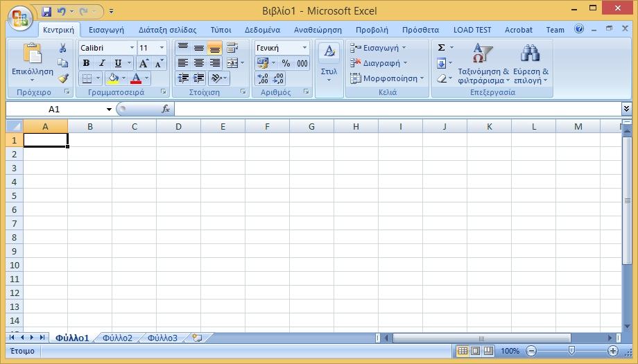
Task: Open Γραμματοσειρά dialog launcher
Action: click(x=163, y=92)
